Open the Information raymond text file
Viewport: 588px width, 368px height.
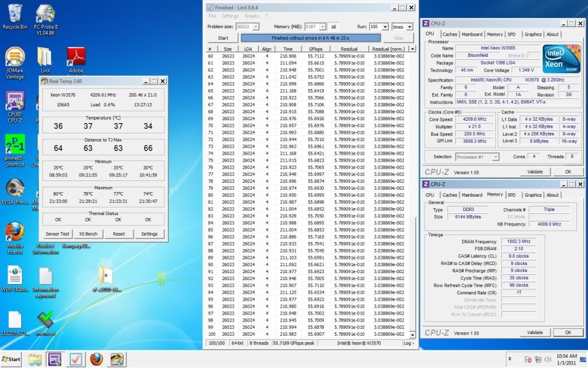click(x=45, y=282)
